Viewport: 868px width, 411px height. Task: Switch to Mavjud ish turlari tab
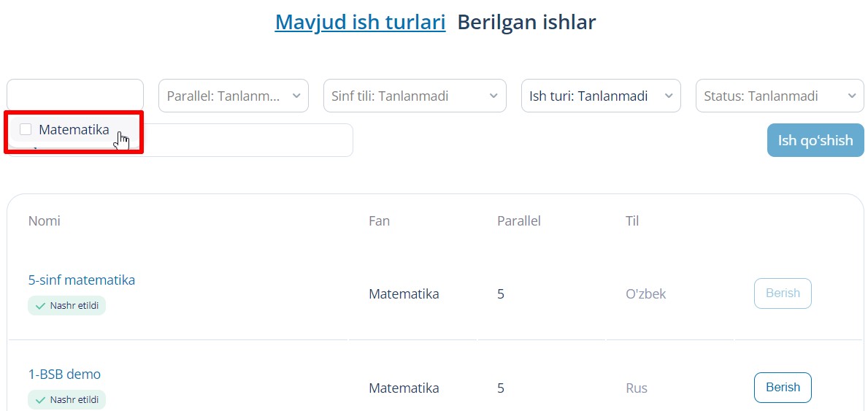360,22
